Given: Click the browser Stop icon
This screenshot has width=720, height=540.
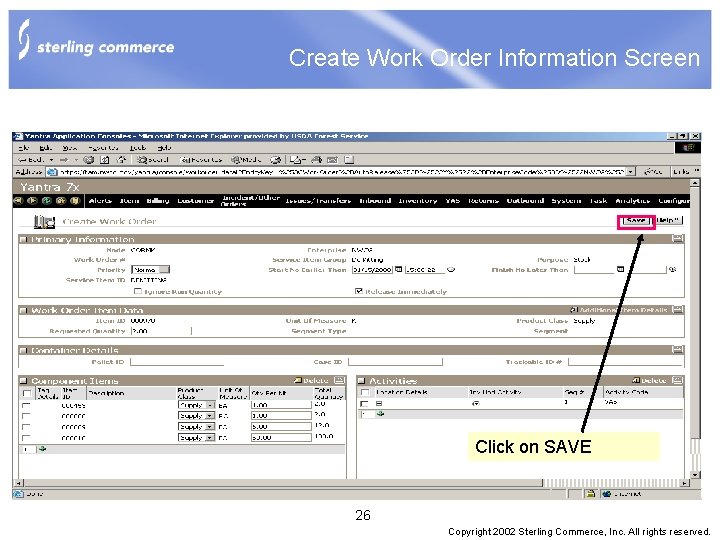Looking at the screenshot, I should (x=89, y=160).
